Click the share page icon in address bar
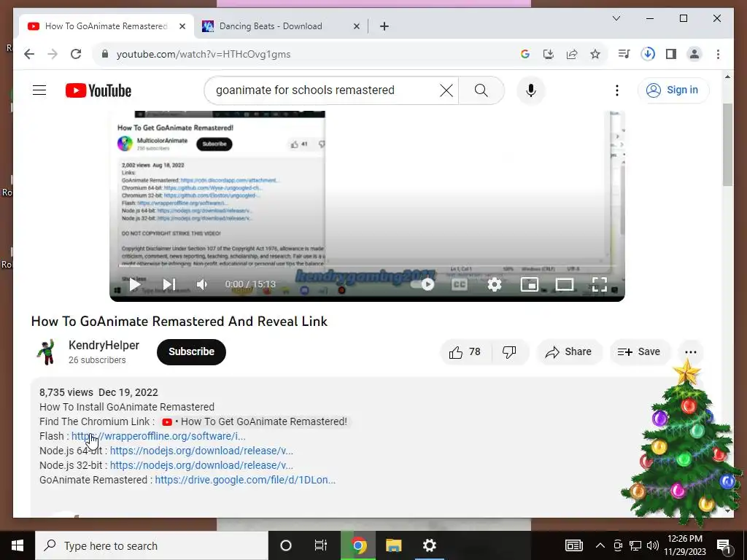Screen dimensions: 747x560 pos(572,54)
